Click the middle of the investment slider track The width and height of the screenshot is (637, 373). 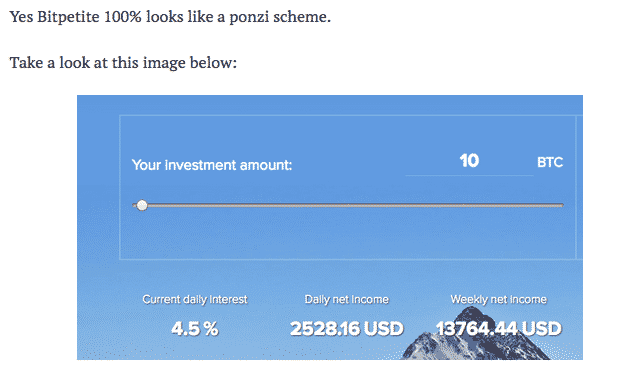coord(348,205)
